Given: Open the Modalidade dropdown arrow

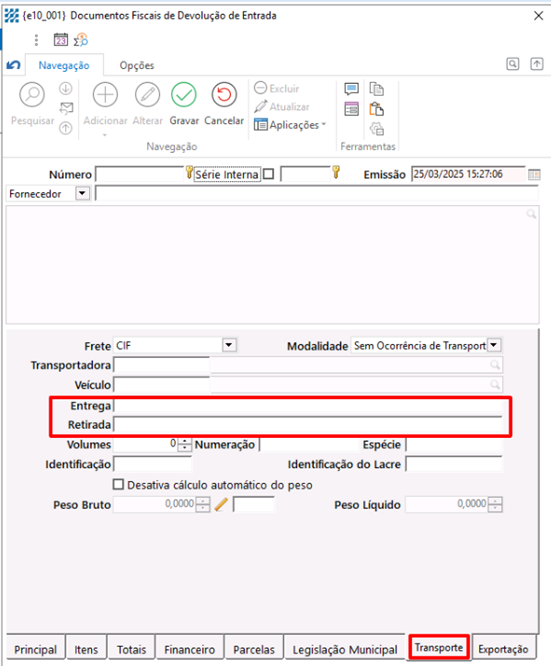Looking at the screenshot, I should 494,345.
